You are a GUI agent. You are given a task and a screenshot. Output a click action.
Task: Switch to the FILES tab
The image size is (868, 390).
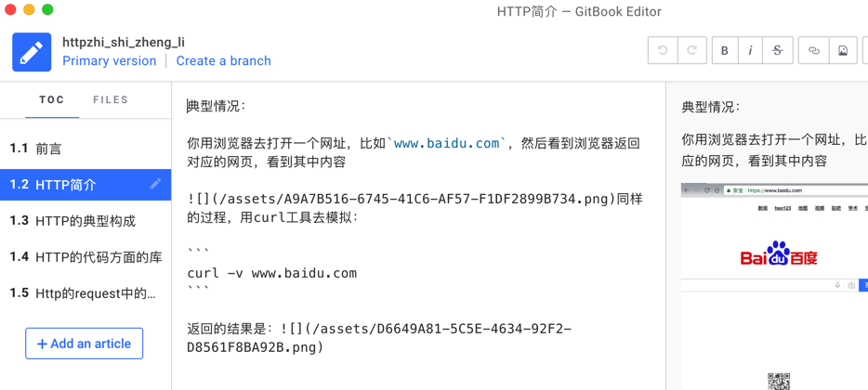[111, 100]
